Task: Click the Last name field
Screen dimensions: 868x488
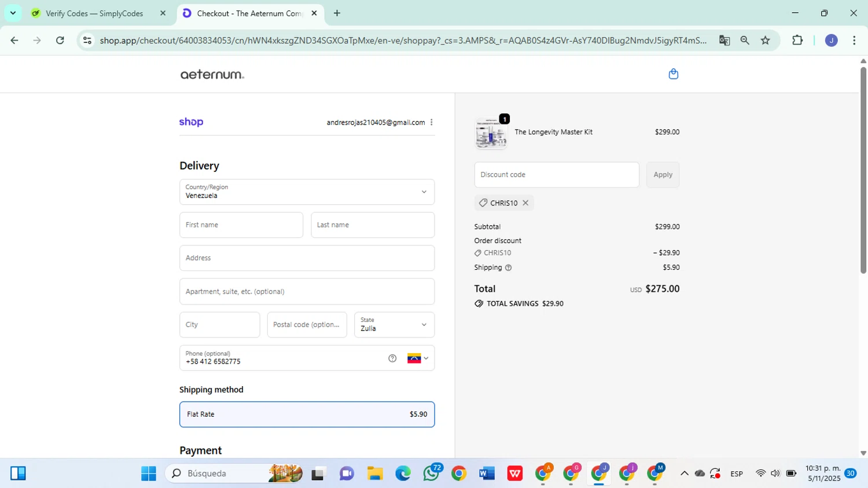Action: click(373, 225)
